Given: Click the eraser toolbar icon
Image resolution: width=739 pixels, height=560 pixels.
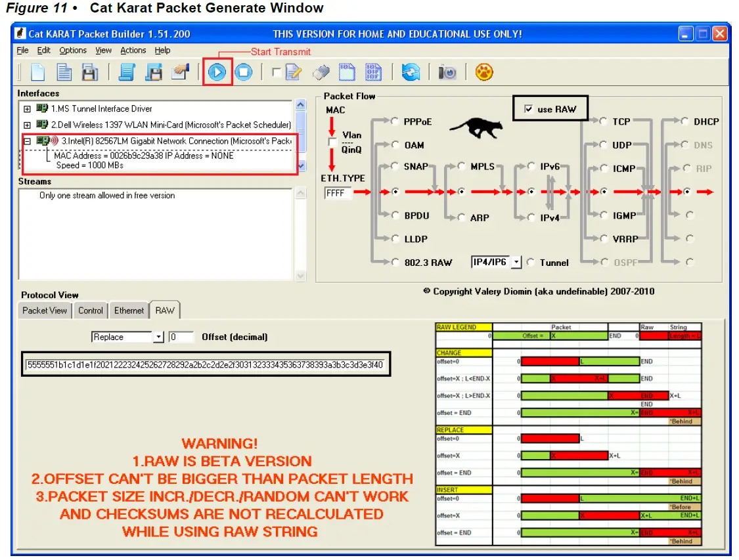Looking at the screenshot, I should click(321, 72).
